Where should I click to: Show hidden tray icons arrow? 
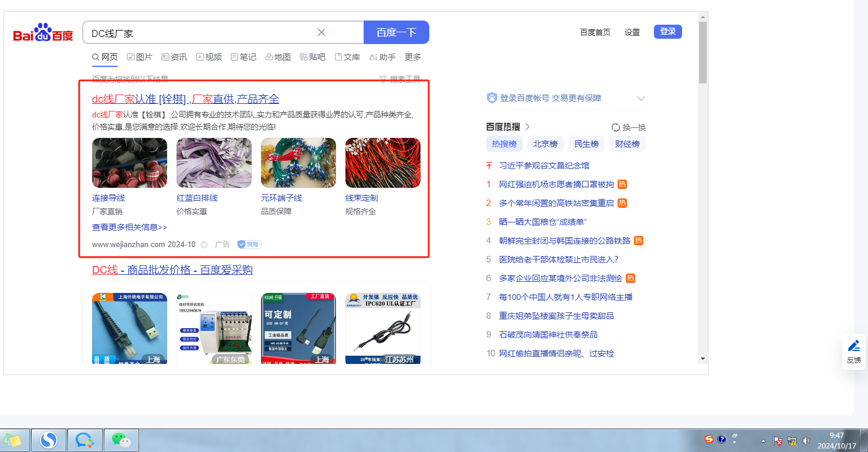click(x=763, y=440)
